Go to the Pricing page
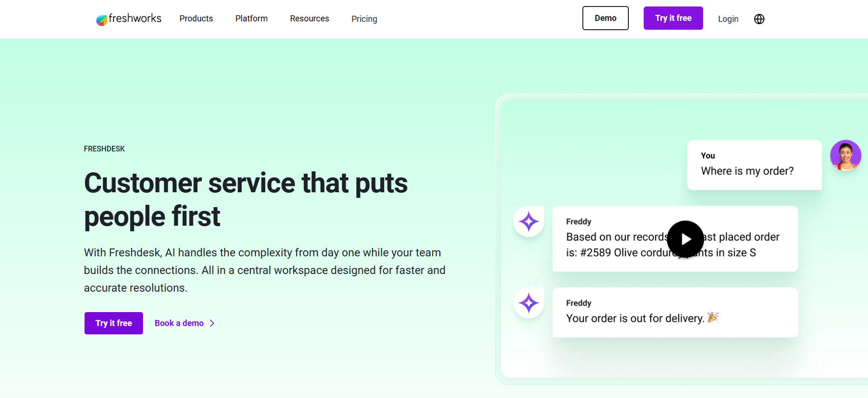Viewport: 868px width, 398px height. (x=364, y=19)
